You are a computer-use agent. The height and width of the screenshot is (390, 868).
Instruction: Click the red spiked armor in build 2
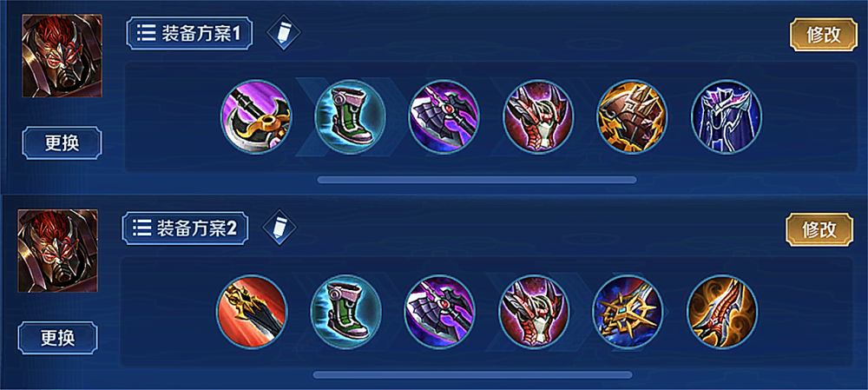(x=534, y=312)
